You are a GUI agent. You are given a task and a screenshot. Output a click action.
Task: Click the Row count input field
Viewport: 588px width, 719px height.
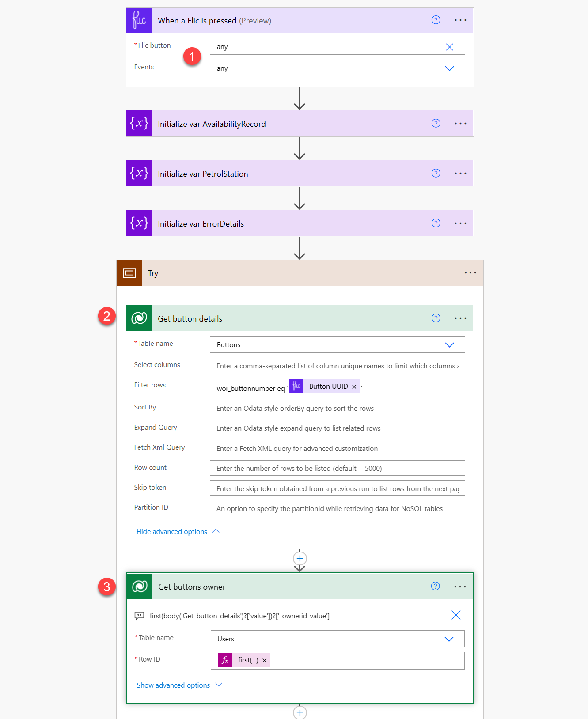(337, 468)
